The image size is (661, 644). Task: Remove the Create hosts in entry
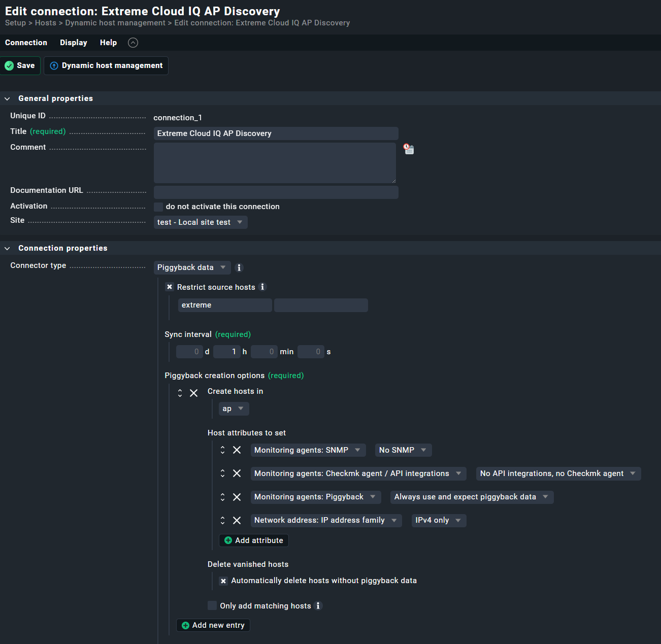(194, 393)
